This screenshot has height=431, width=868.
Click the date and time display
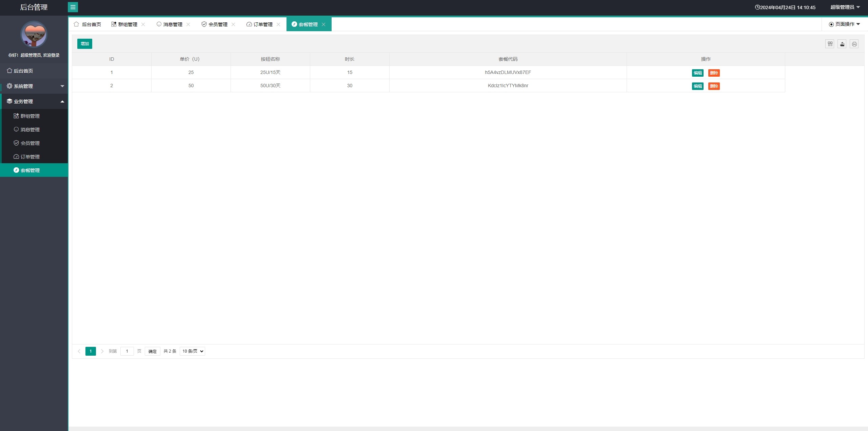click(x=785, y=7)
